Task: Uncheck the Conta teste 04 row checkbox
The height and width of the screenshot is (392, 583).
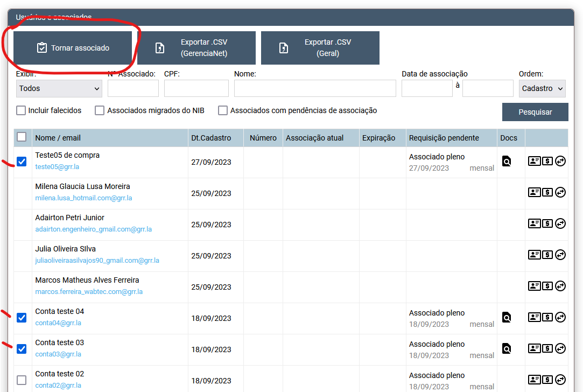Action: [x=22, y=318]
